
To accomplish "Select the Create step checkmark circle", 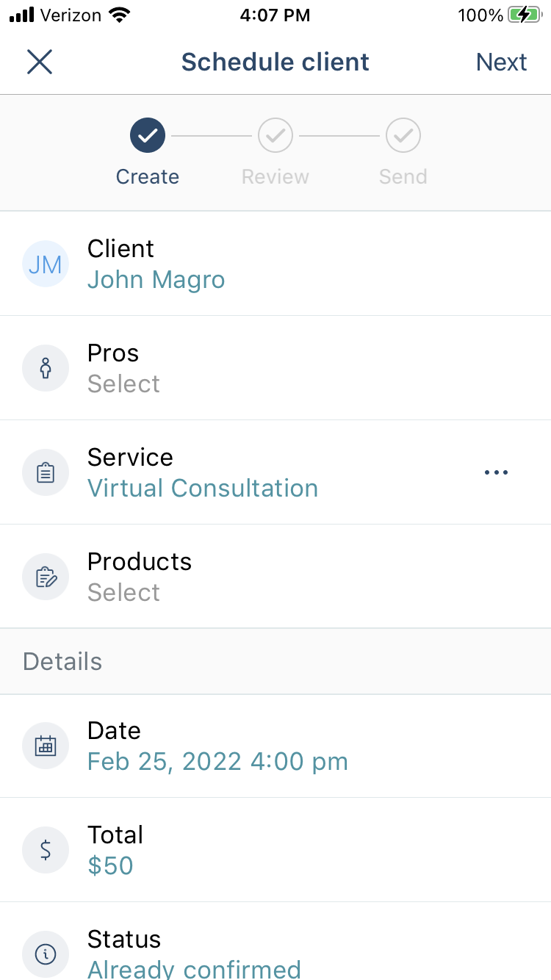I will point(148,135).
